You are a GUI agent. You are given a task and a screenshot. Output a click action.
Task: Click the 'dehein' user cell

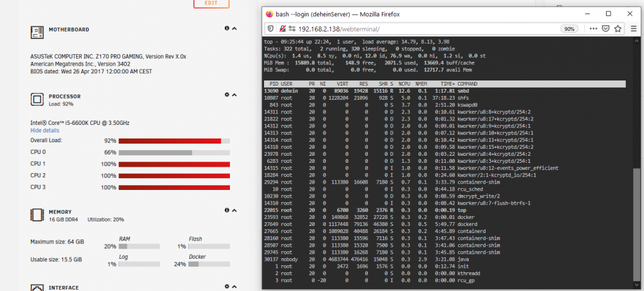290,91
